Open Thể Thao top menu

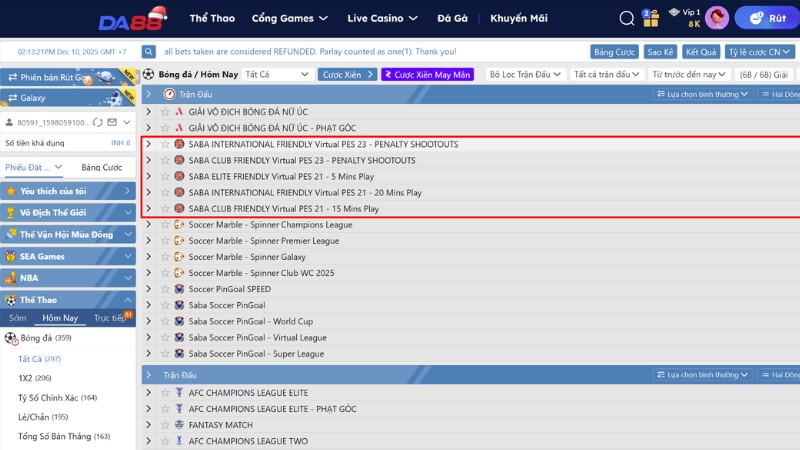[x=212, y=18]
